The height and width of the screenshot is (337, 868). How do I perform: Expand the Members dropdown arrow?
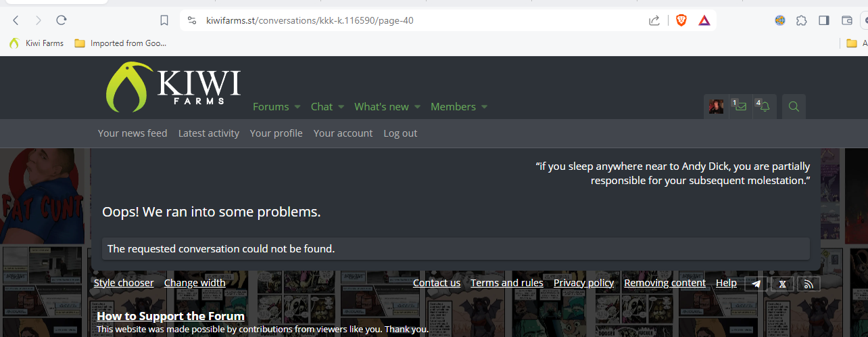click(484, 107)
